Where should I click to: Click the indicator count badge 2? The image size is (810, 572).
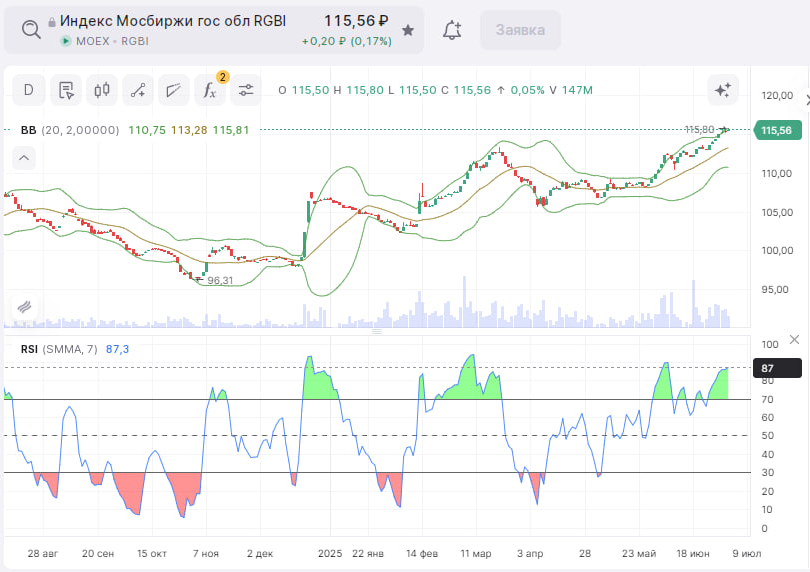click(x=223, y=77)
